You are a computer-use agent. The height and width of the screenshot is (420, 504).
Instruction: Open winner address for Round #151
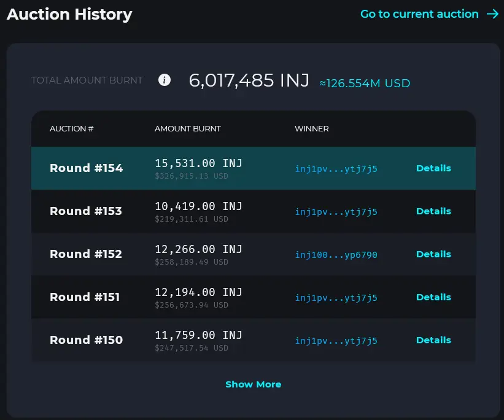336,298
